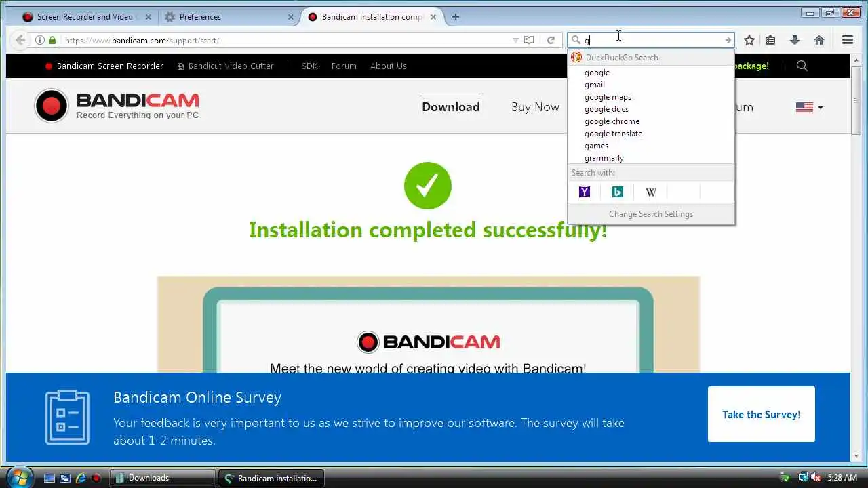Screen dimensions: 868x488
Task: Click DuckDuckGo Search header in dropdown
Action: click(651, 58)
